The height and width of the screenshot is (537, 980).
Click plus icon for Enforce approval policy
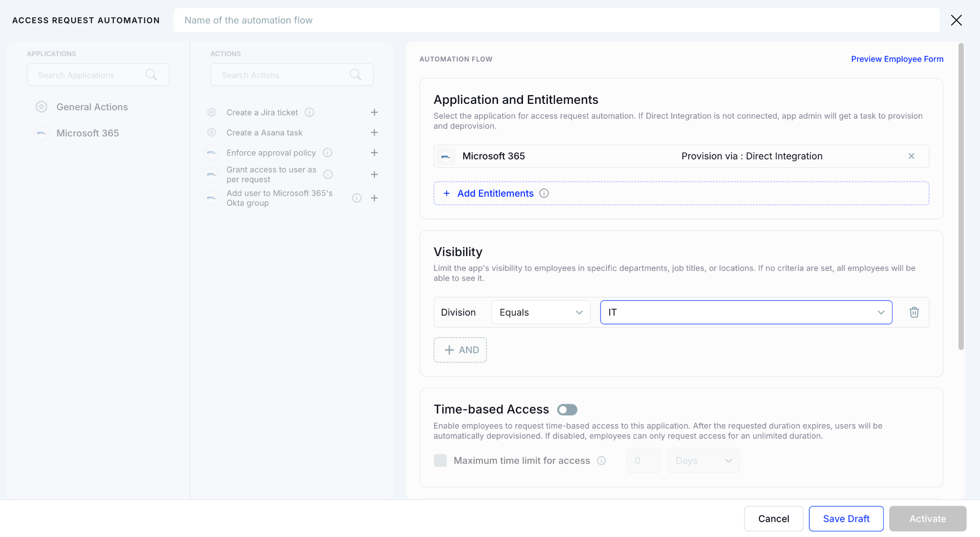tap(374, 153)
